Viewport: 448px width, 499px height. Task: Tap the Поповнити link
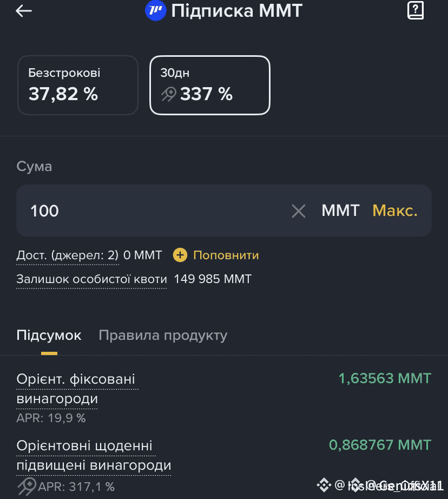click(226, 255)
